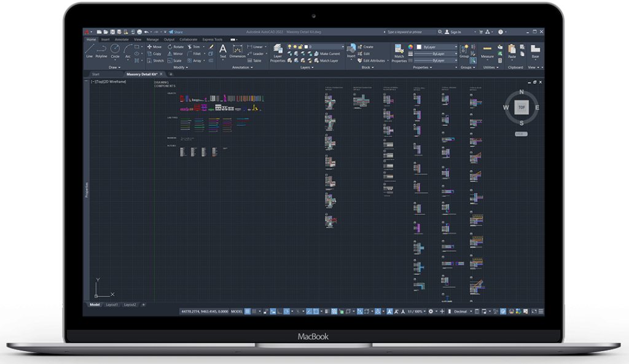
Task: Activate the Rotate command
Action: (x=175, y=47)
